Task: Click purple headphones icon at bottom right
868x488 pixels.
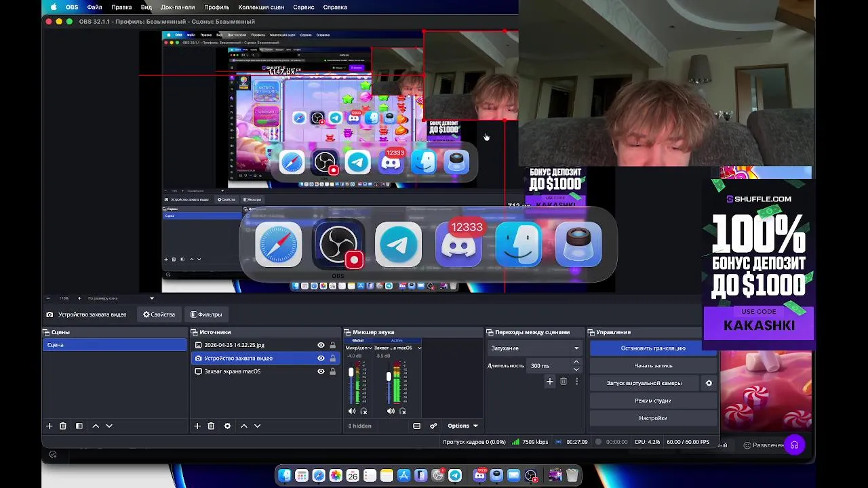Action: click(x=794, y=445)
